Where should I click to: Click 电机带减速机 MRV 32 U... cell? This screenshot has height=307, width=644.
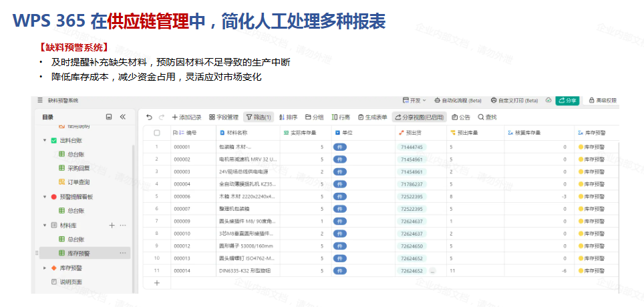click(x=248, y=160)
